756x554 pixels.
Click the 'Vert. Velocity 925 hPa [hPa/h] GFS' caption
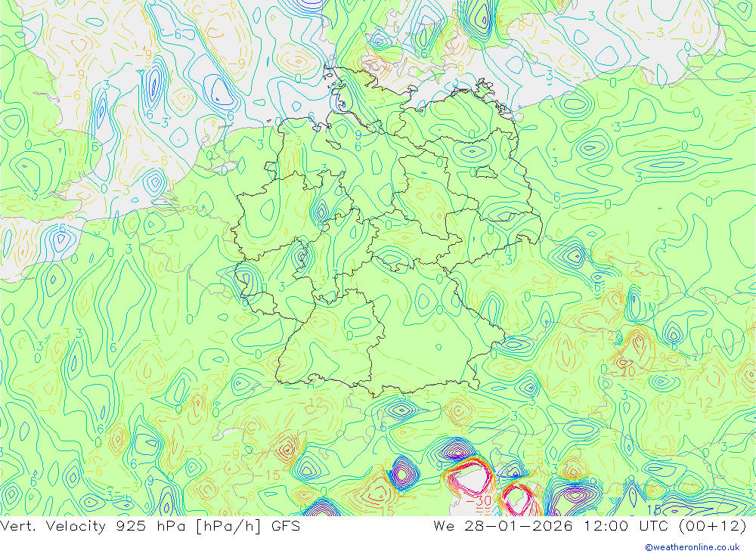[x=150, y=525]
